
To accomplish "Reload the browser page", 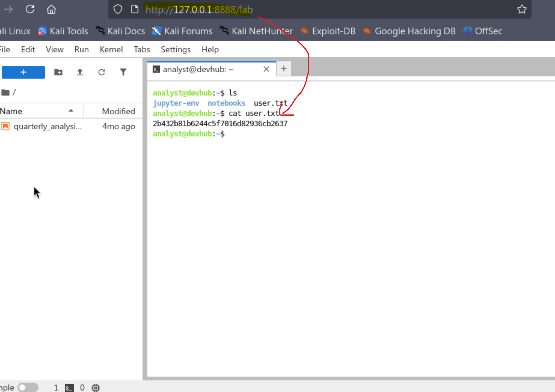I will point(30,9).
